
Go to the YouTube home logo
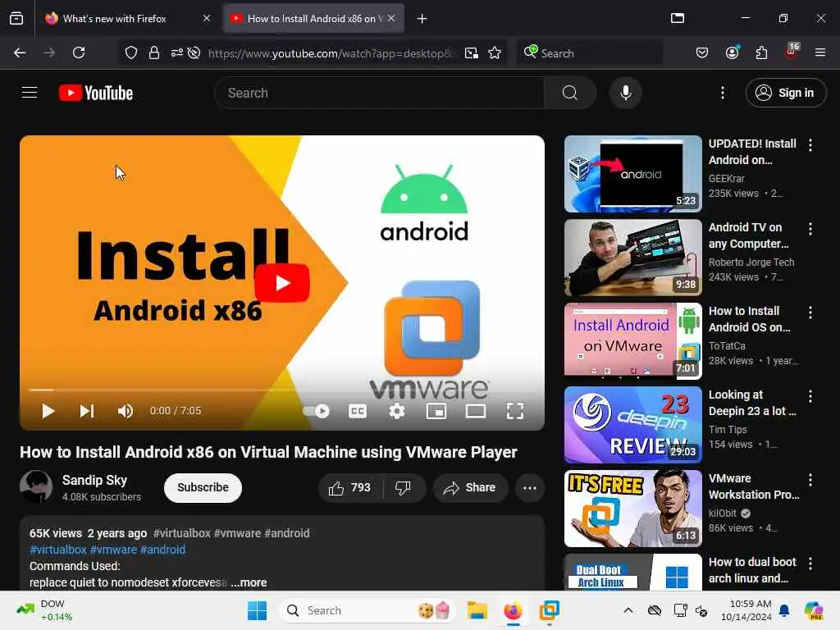pos(96,93)
